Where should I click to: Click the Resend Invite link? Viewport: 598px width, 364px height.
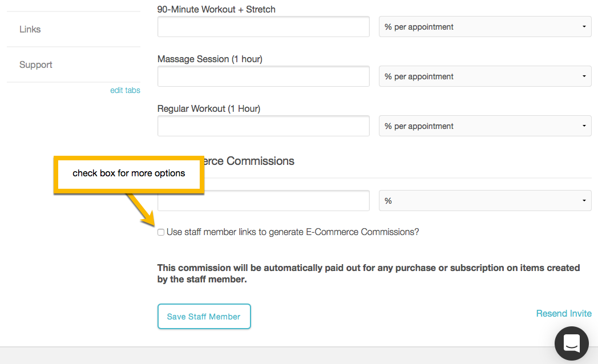point(564,313)
